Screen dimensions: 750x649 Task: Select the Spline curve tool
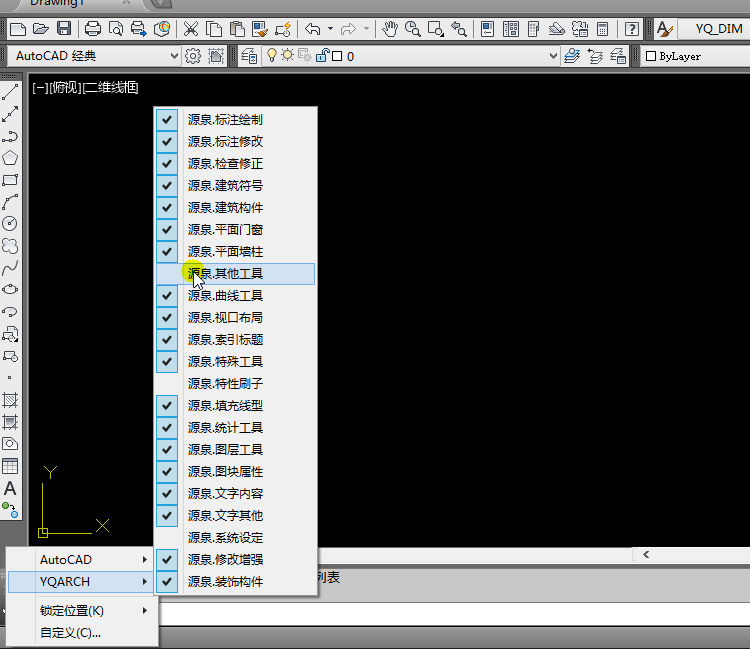point(10,268)
